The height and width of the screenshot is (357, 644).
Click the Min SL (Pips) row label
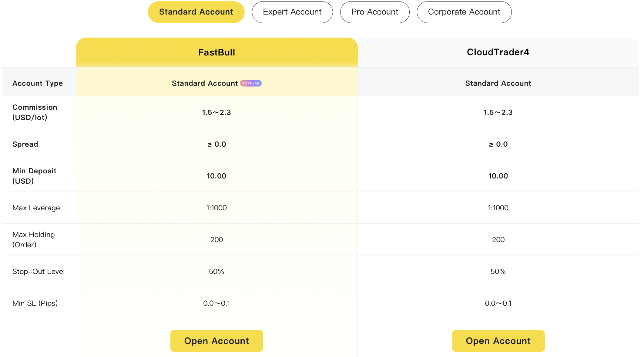pyautogui.click(x=35, y=303)
